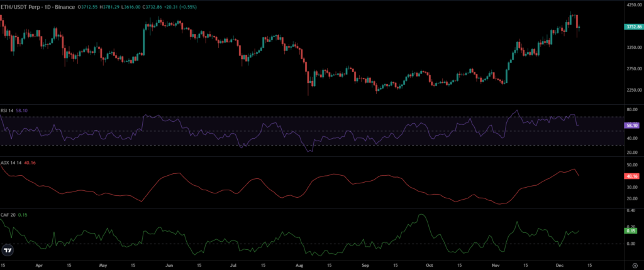Click the 2750.00 price scale label
Image resolution: width=644 pixels, height=270 pixels.
point(633,69)
